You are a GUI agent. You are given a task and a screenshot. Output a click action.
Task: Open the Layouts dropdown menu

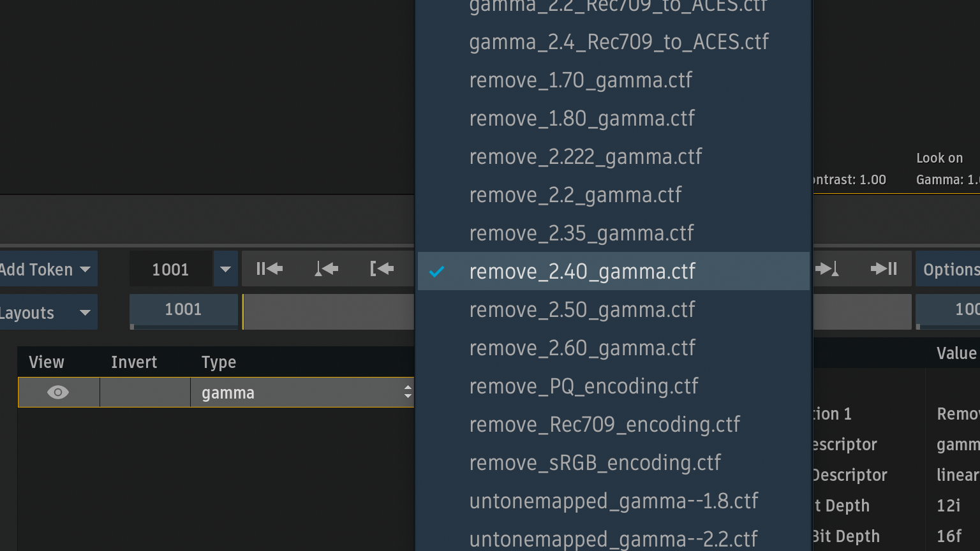[x=47, y=312]
